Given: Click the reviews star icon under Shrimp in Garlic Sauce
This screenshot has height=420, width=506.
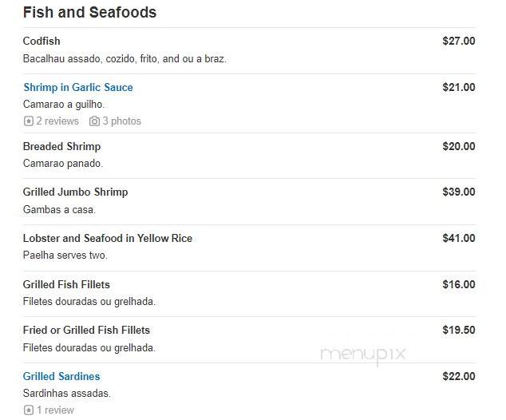Looking at the screenshot, I should pos(29,121).
